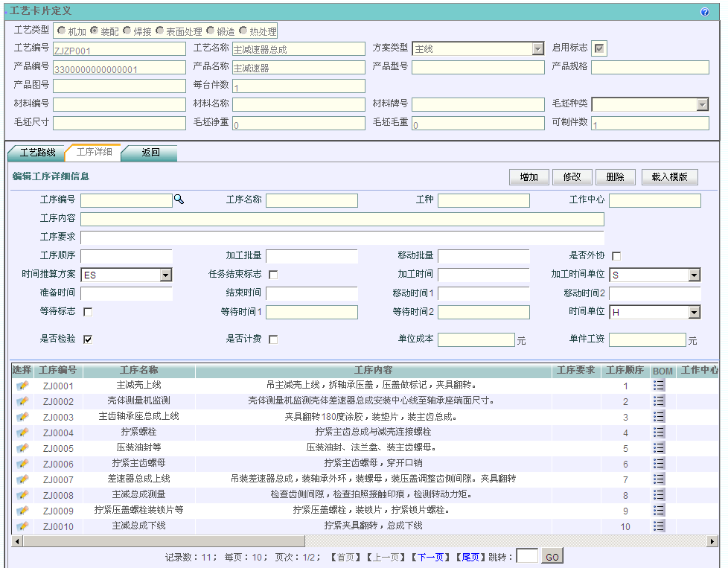728x568 pixels.
Task: Open the BOM list icon for ZJ0010
Action: click(x=659, y=526)
